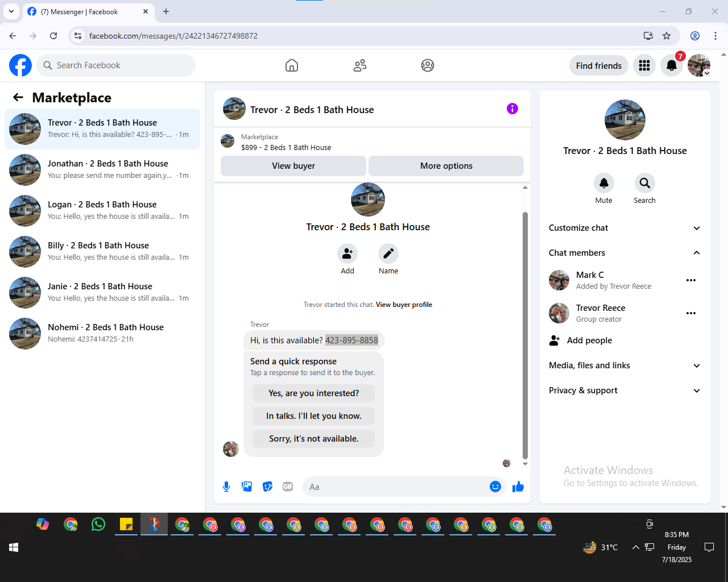Click the Add people icon in chat
Viewport: 728px width, 582px height.
pos(348,253)
